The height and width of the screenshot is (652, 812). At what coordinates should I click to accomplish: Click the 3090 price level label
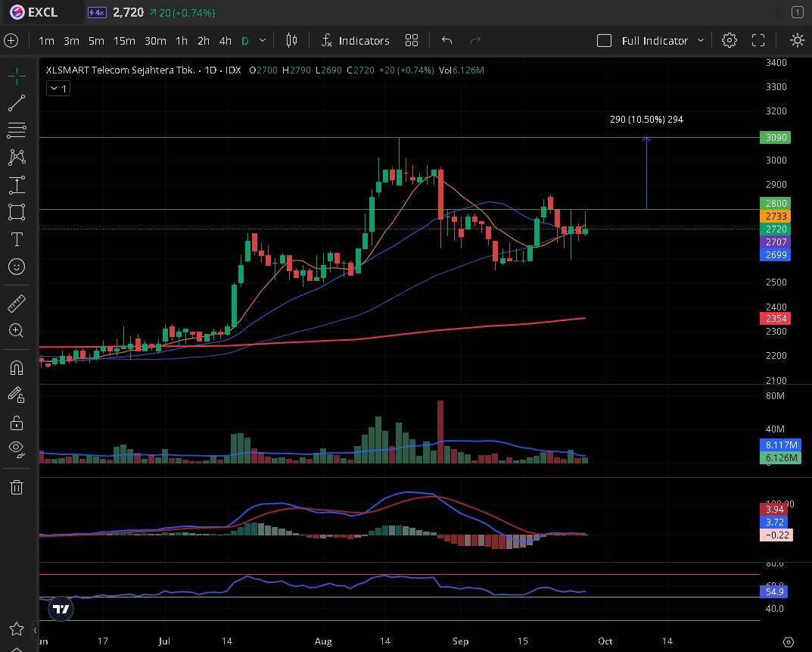pyautogui.click(x=776, y=137)
